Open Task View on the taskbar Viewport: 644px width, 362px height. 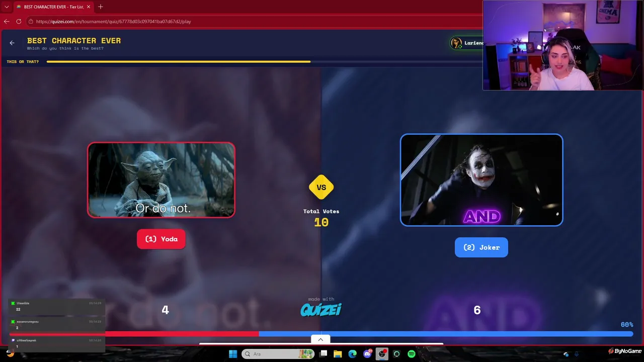point(324,354)
